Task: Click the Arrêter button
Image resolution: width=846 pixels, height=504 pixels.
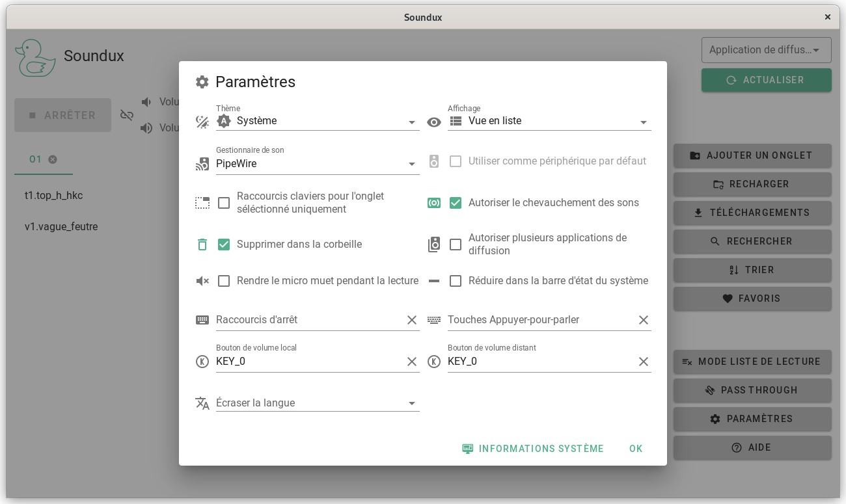Action: pos(62,115)
